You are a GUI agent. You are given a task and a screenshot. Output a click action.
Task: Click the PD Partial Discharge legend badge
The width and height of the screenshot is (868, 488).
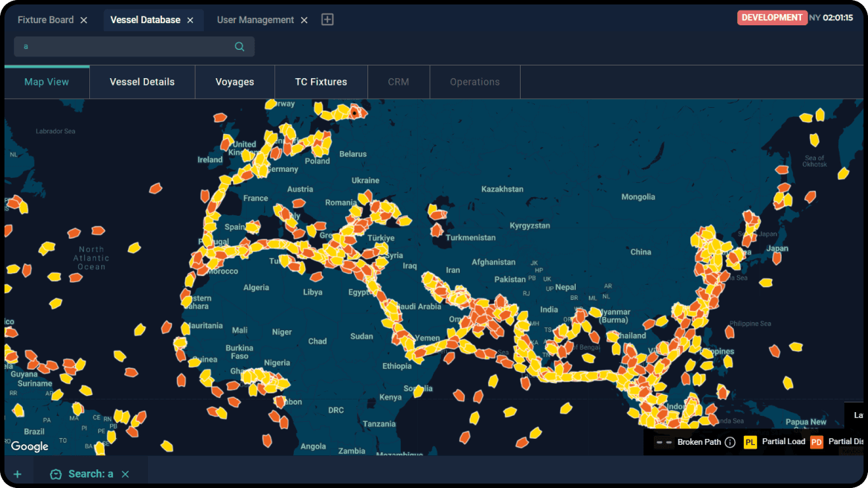point(817,442)
